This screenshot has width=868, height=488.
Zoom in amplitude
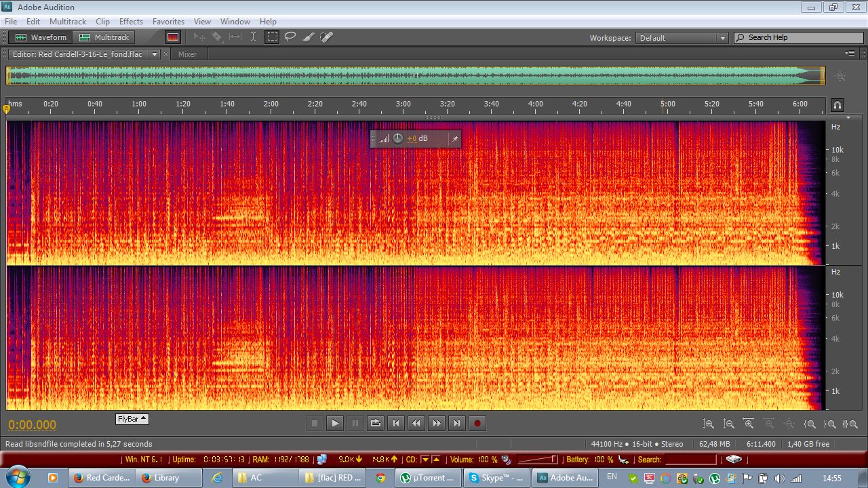(709, 424)
